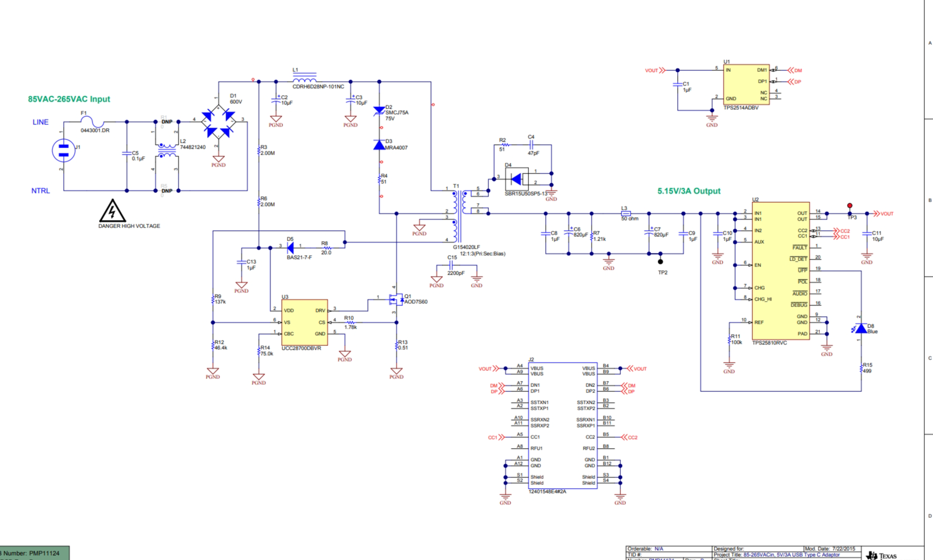Image resolution: width=933 pixels, height=560 pixels.
Task: Select the 'Orderable: N/A' title block field
Action: (645, 549)
